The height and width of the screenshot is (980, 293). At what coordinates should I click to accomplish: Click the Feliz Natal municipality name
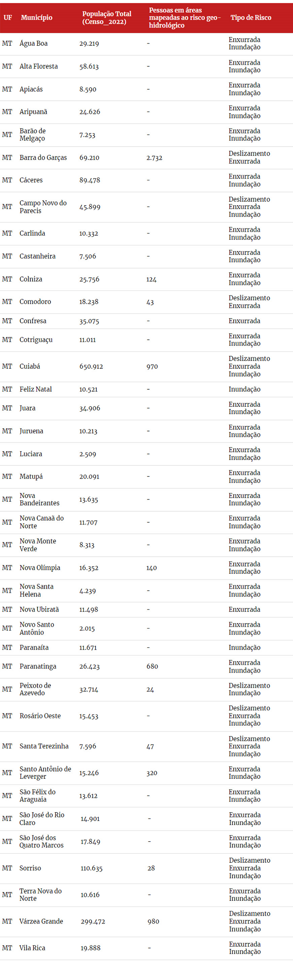coord(36,389)
